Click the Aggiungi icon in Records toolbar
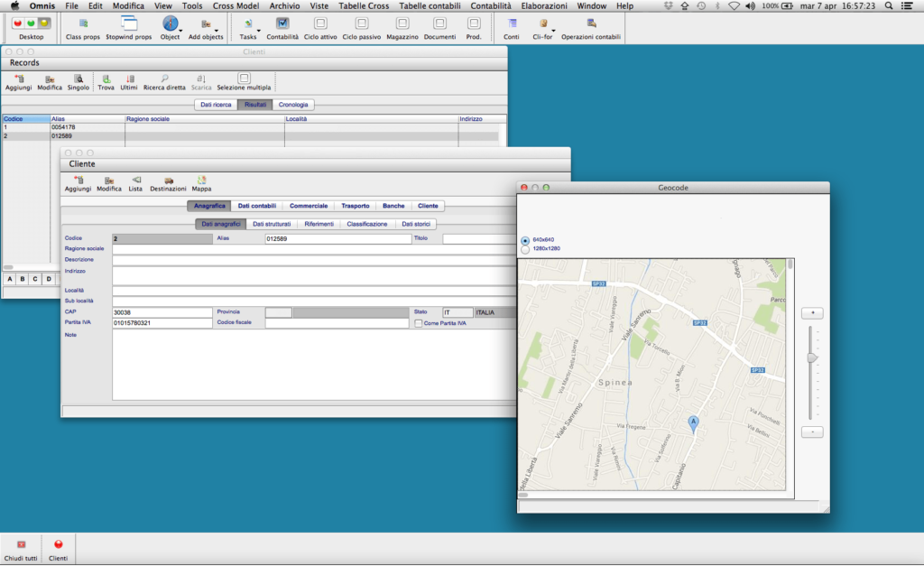The height and width of the screenshot is (566, 924). (17, 80)
